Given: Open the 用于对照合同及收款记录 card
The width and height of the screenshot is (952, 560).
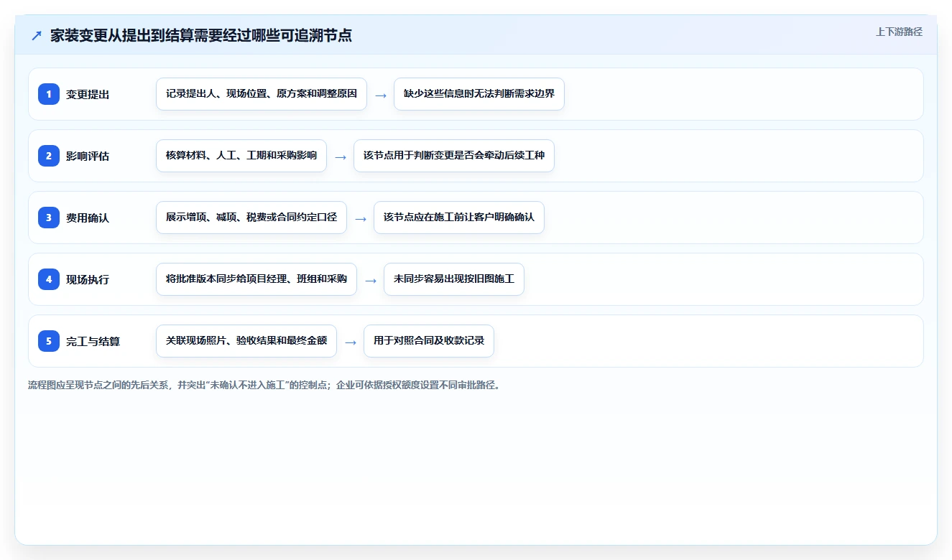Looking at the screenshot, I should [x=429, y=341].
